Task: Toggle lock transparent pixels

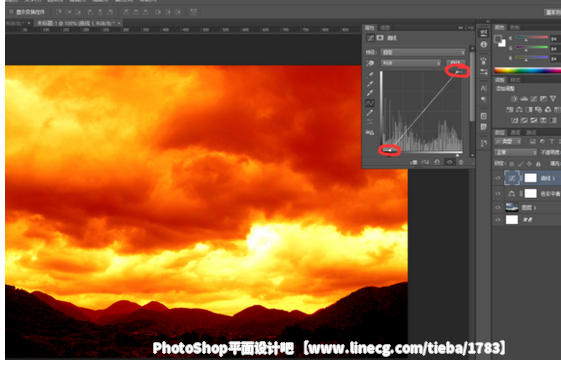Action: 512,164
